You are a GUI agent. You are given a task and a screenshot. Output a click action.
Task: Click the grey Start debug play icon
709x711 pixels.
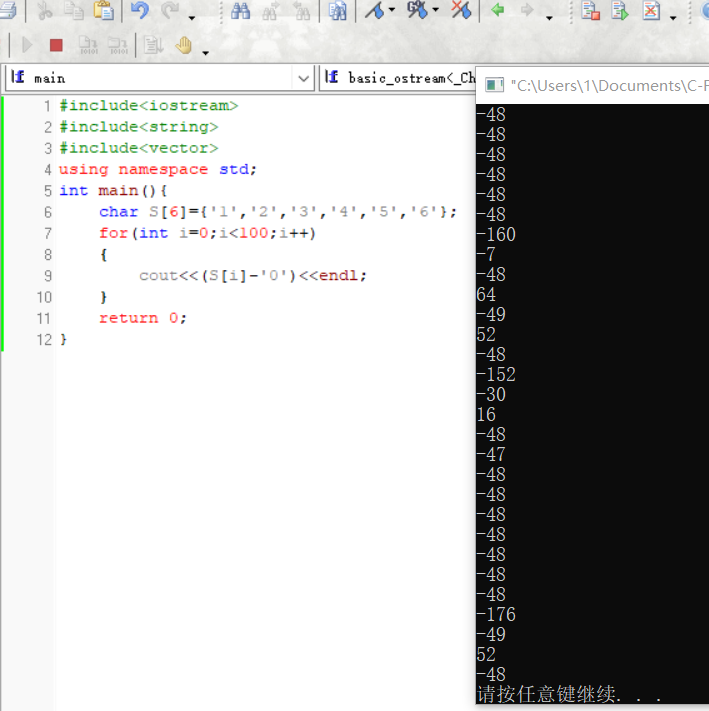27,45
